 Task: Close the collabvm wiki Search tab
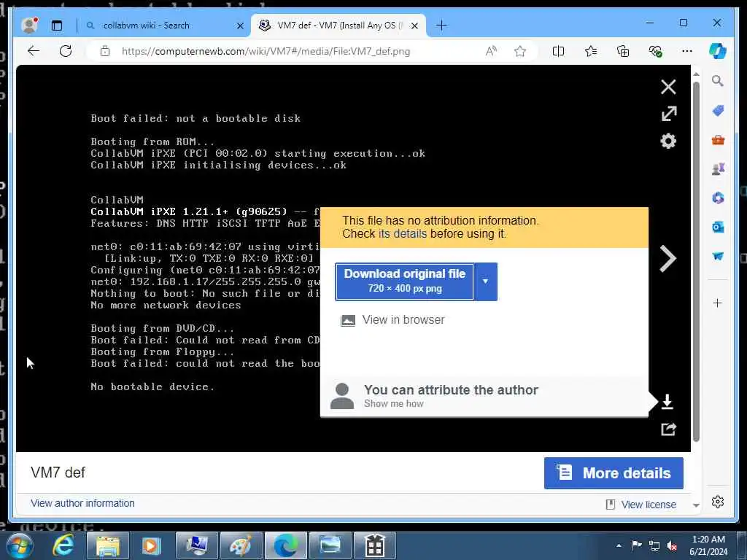click(x=241, y=26)
